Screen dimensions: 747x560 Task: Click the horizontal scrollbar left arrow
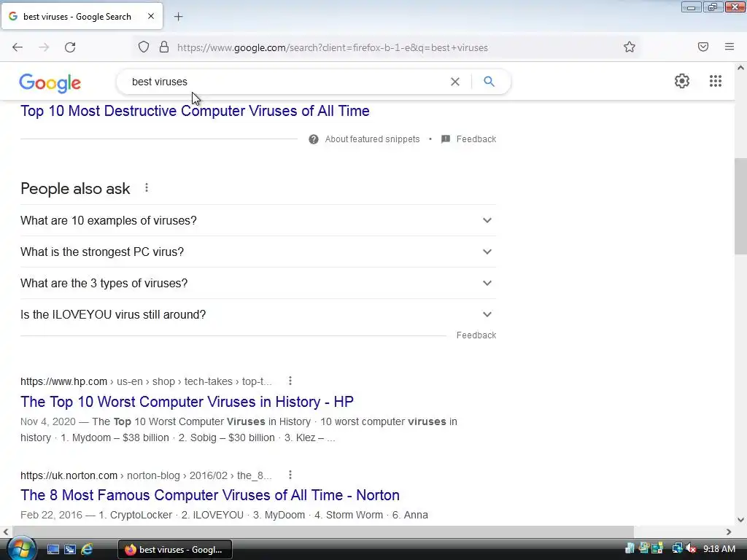[x=6, y=532]
